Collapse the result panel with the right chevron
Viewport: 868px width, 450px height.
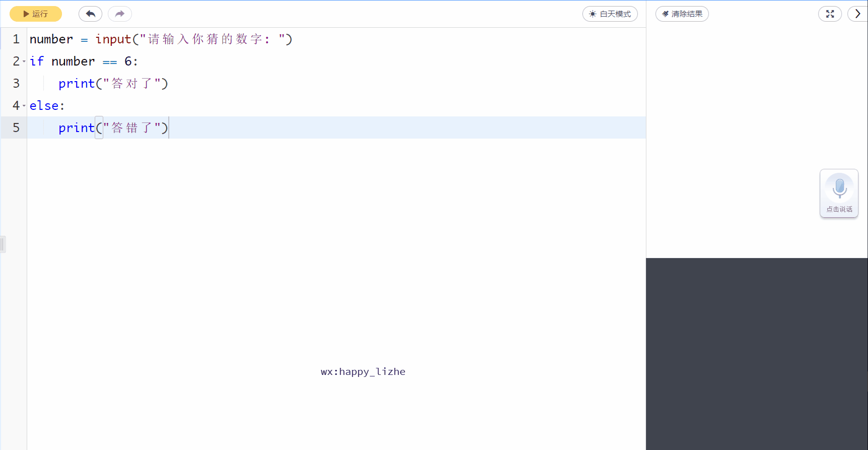858,14
